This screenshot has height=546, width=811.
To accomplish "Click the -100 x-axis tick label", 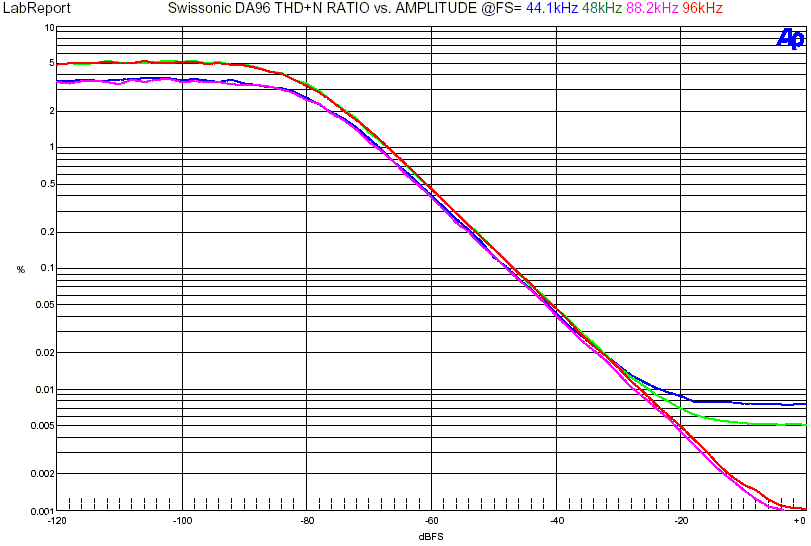I will click(182, 521).
